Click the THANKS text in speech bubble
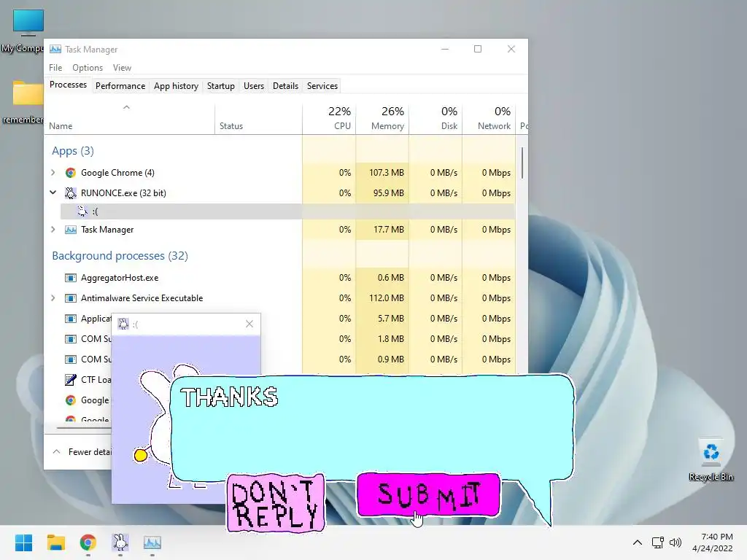 click(229, 397)
